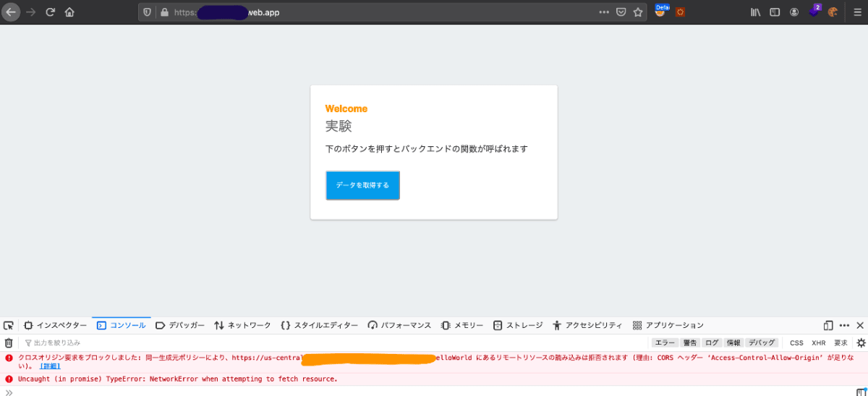Viewport: 868px width, 396px height.
Task: Activate the element picker tool in devtools
Action: pyautogui.click(x=9, y=326)
